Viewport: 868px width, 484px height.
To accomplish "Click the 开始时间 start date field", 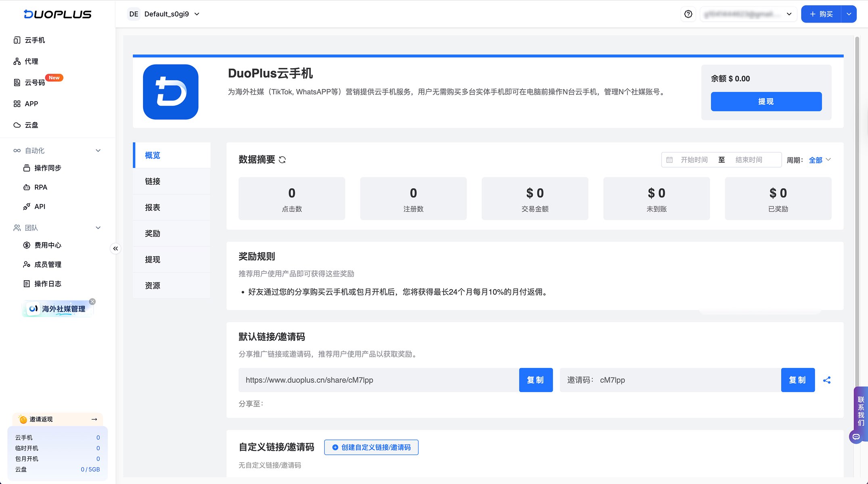I will tap(694, 160).
